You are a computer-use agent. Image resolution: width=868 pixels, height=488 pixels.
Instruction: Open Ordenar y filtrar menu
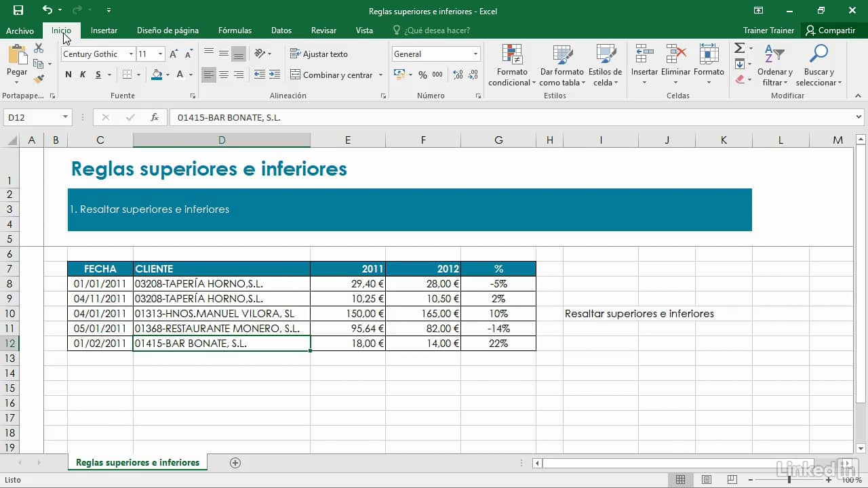pyautogui.click(x=774, y=65)
